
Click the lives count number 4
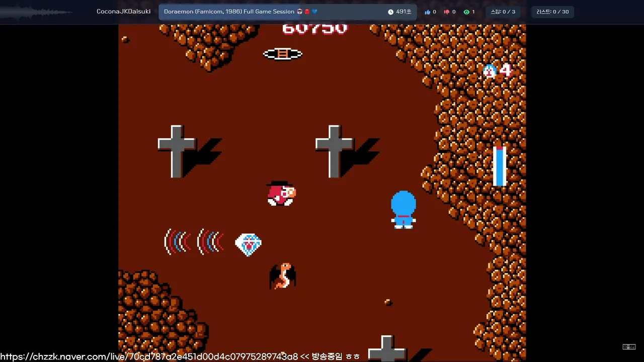click(505, 70)
